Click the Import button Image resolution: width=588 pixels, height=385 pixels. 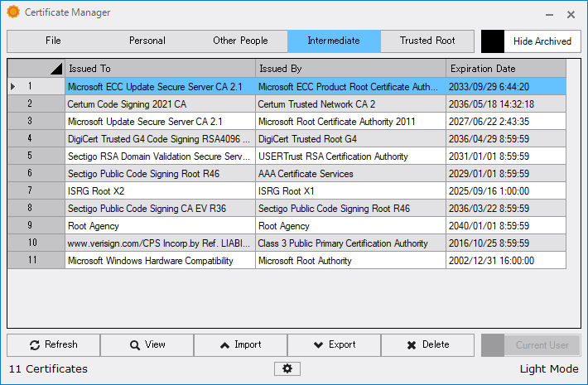(x=240, y=345)
